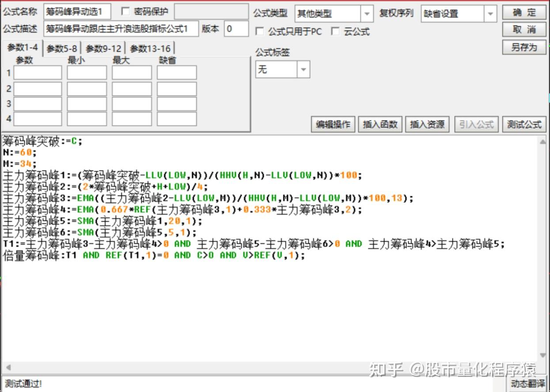Click row 4 最大 field
This screenshot has width=550, height=392.
click(132, 119)
